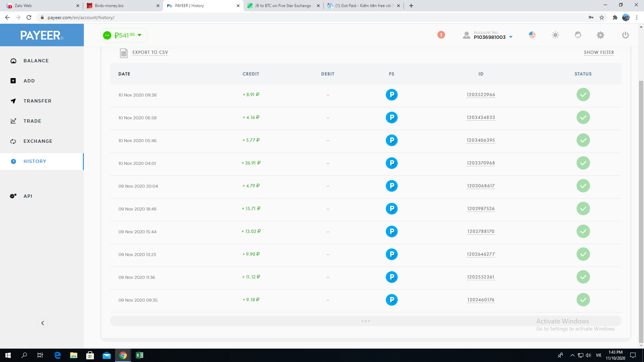Open the Exchange menu item
This screenshot has height=362, width=644.
click(38, 141)
